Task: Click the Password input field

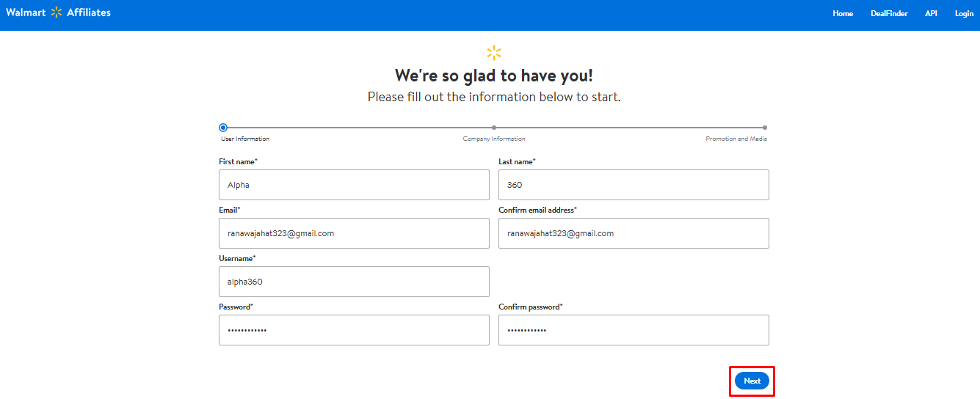Action: [354, 330]
